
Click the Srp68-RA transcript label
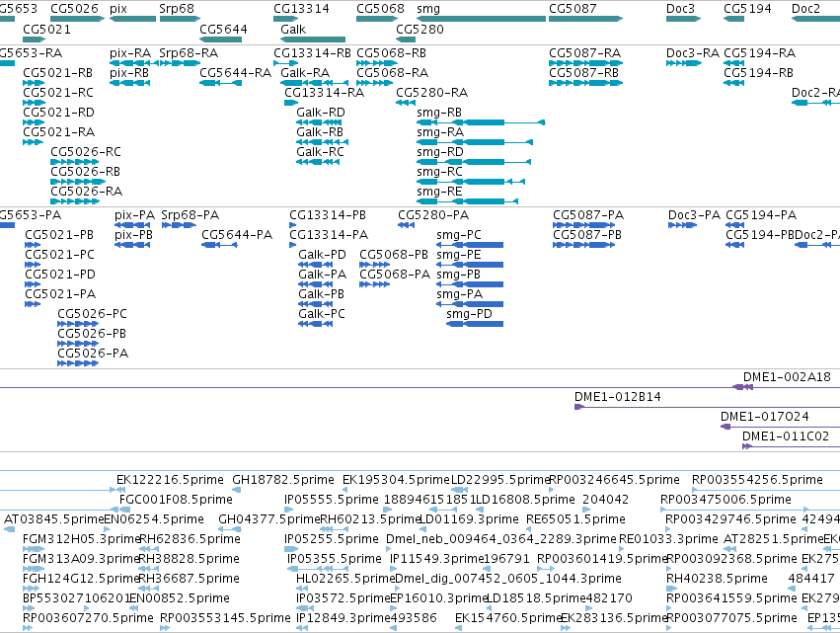[x=189, y=53]
